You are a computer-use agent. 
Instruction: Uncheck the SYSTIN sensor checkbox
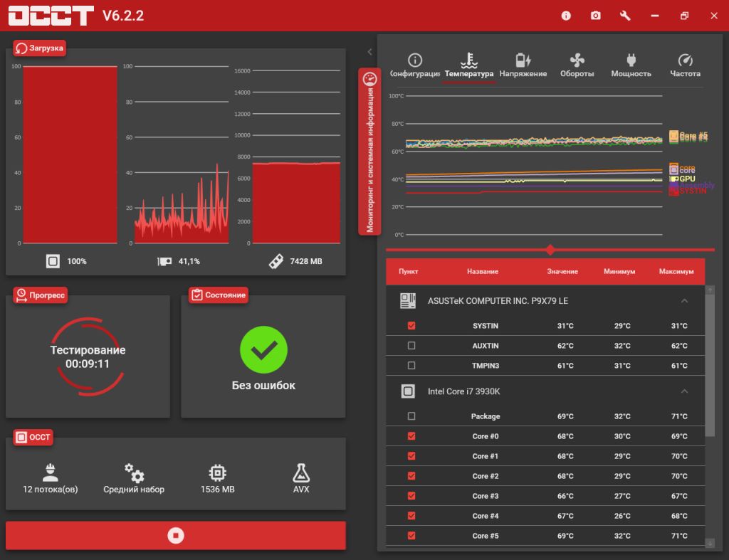coord(411,326)
